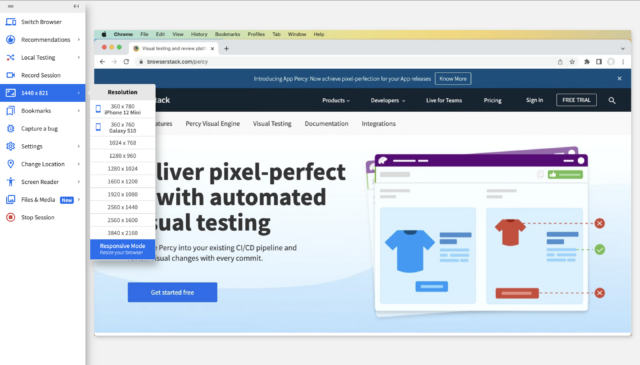
Task: Choose Responsive Mode resolution option
Action: point(122,249)
